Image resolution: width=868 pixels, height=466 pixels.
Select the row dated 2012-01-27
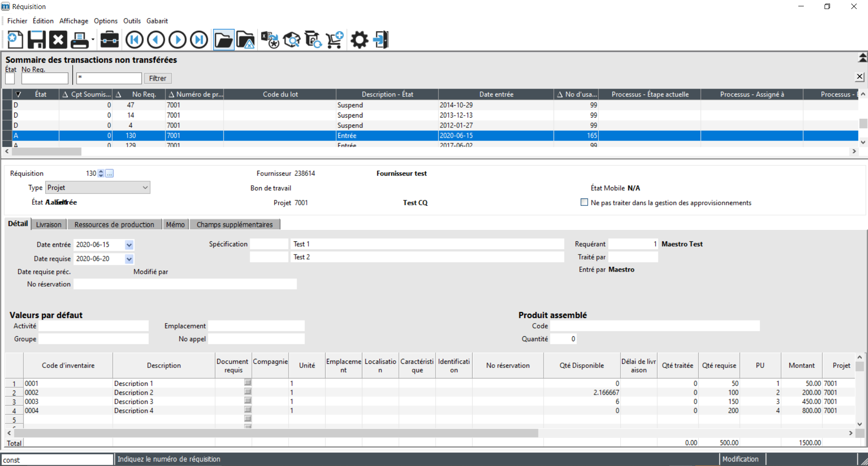point(430,125)
